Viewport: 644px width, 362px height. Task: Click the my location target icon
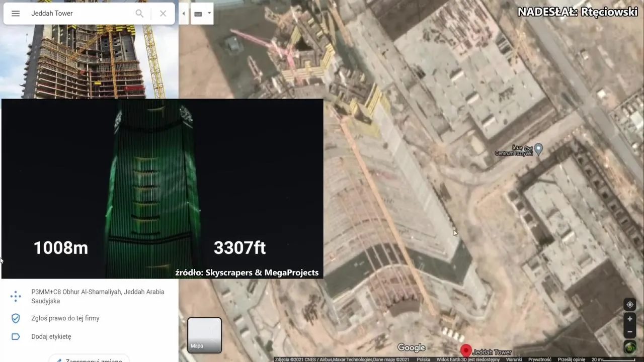pos(629,305)
